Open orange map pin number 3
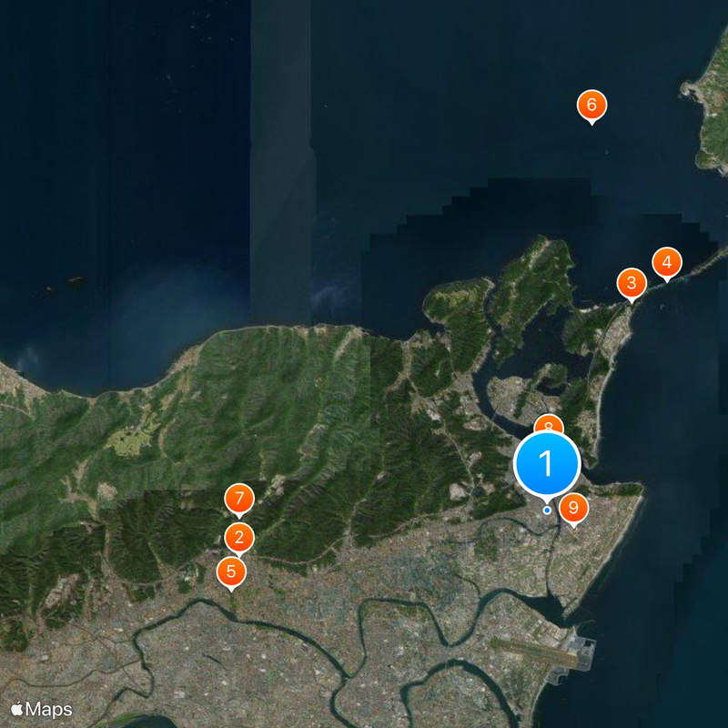 tap(631, 282)
